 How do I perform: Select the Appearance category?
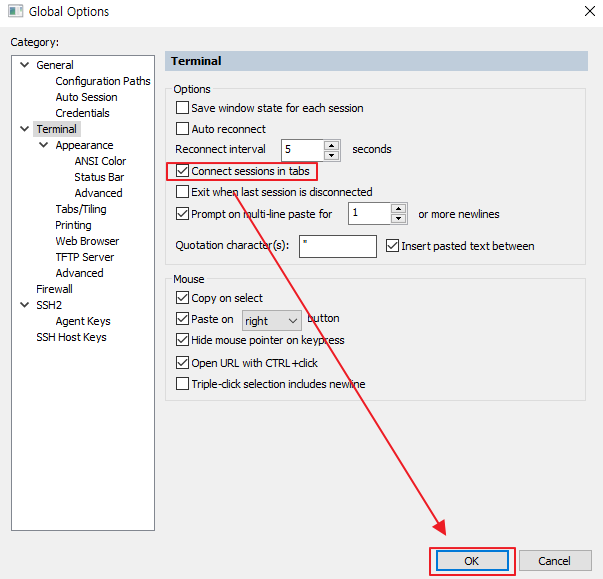pos(84,145)
